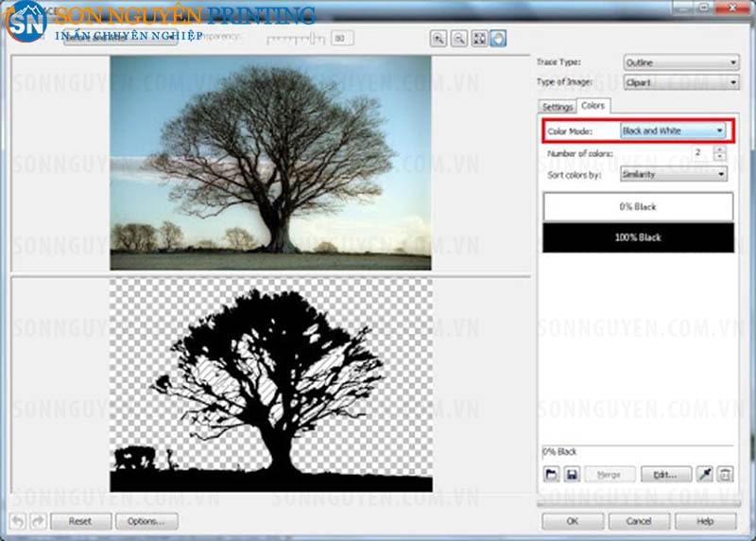Close the PowerTRACE window

tap(731, 8)
